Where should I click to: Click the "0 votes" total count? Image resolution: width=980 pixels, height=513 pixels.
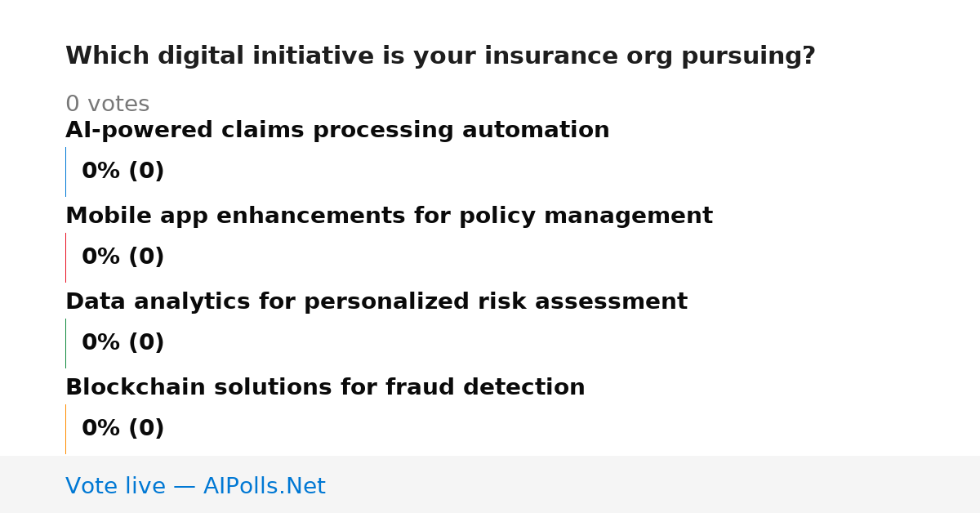pos(107,105)
